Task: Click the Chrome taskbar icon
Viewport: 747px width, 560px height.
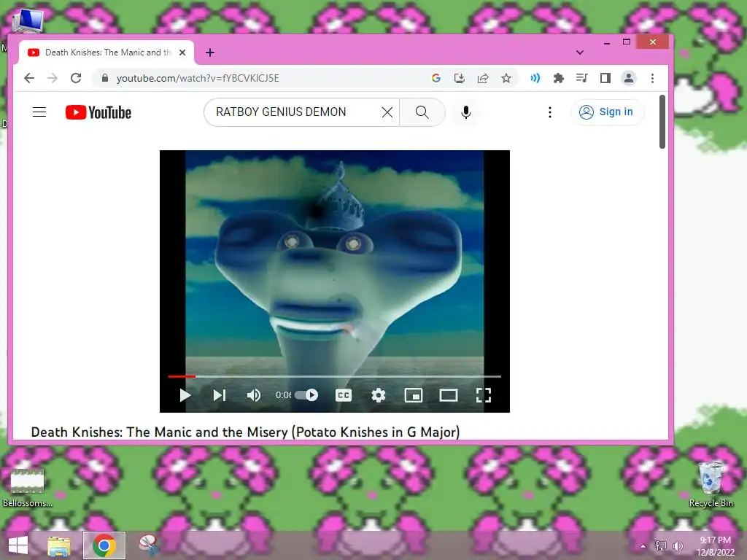Action: pos(104,545)
